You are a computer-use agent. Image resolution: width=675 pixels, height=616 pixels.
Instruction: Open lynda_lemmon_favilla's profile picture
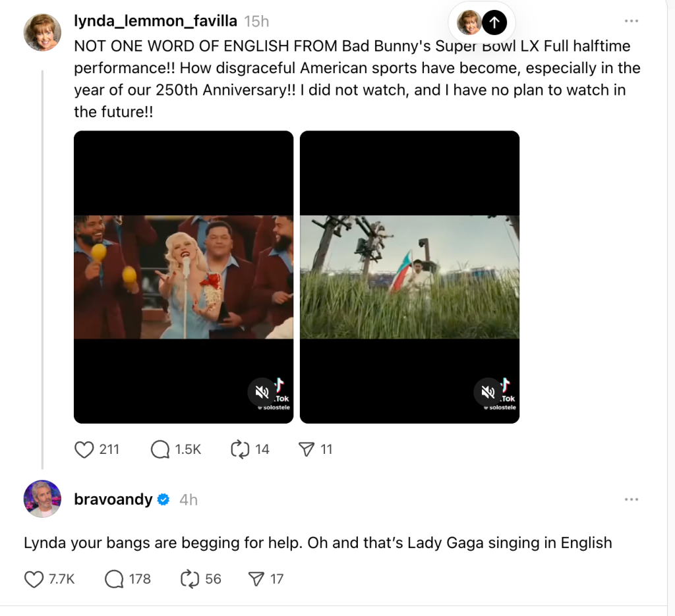(x=42, y=32)
